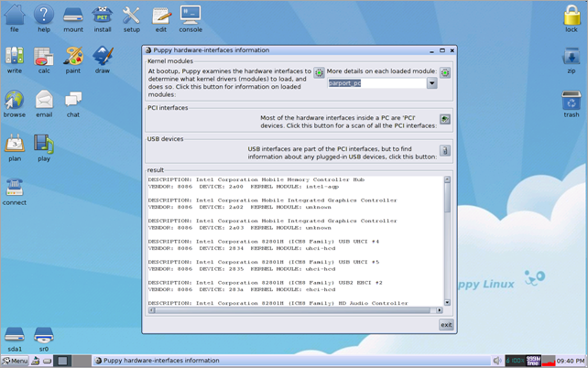Launch the paint application icon
The height and width of the screenshot is (368, 588).
[x=73, y=60]
